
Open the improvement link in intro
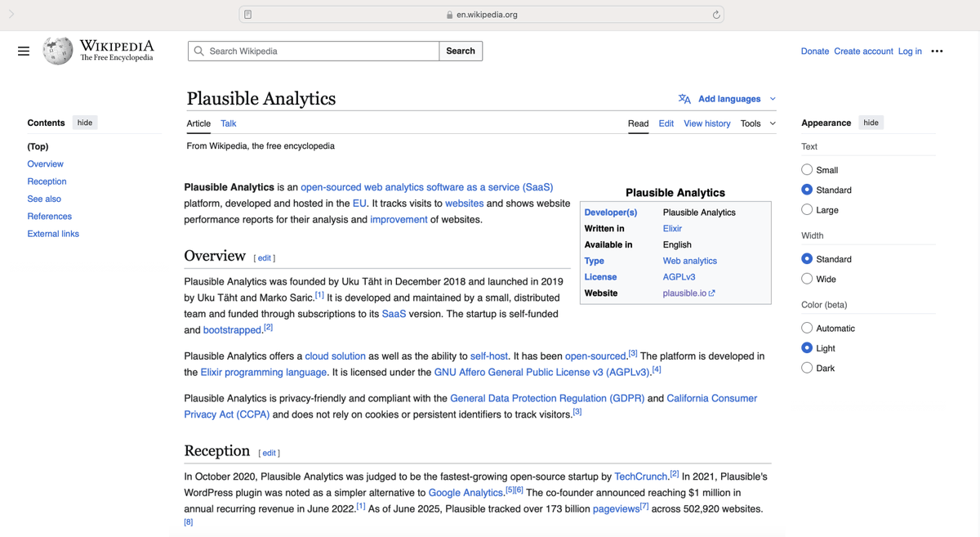pyautogui.click(x=399, y=219)
